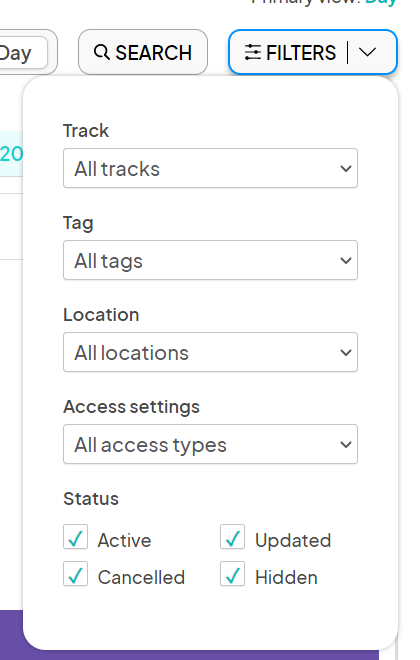Image resolution: width=420 pixels, height=660 pixels.
Task: Click the arrow of Location select
Action: pyautogui.click(x=346, y=352)
